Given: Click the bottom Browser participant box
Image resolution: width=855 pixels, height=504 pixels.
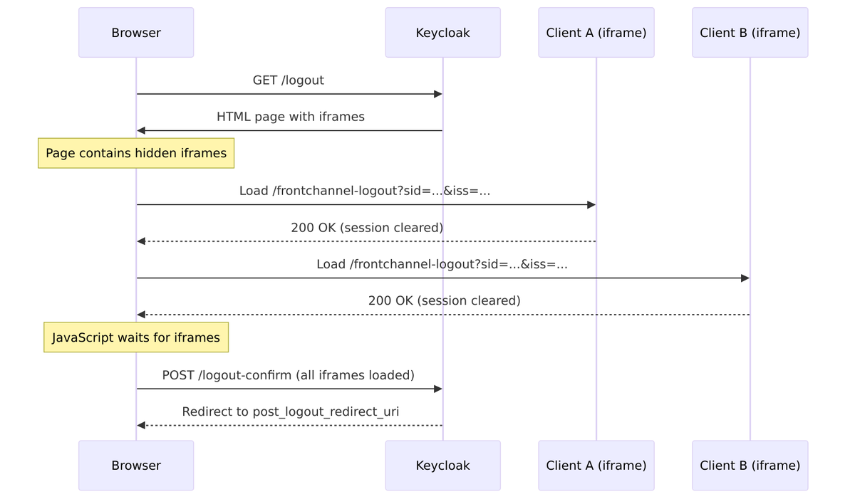Looking at the screenshot, I should pyautogui.click(x=136, y=466).
